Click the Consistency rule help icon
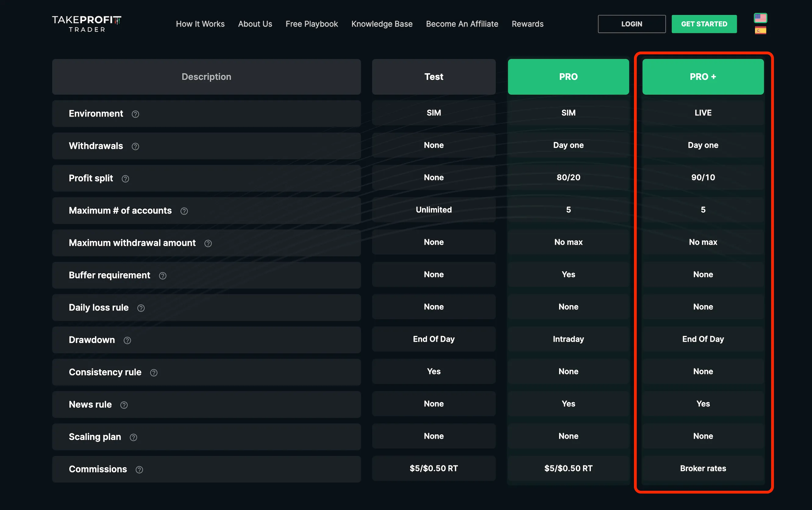The image size is (812, 510). pos(154,373)
